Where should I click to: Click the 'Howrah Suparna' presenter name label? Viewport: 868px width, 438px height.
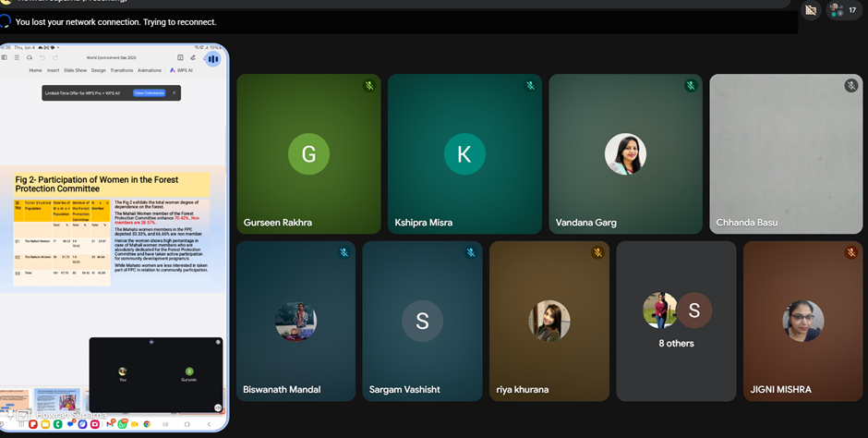click(71, 415)
